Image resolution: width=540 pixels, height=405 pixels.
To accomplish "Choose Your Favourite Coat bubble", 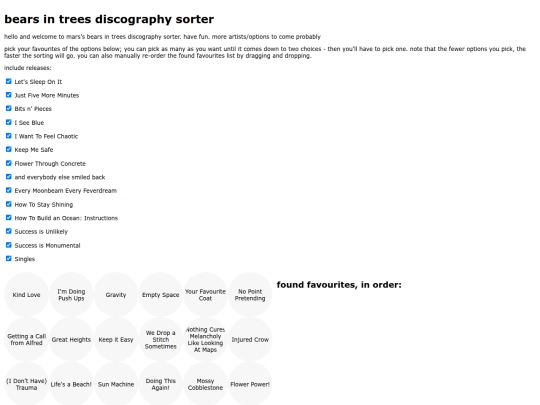I will (206, 294).
